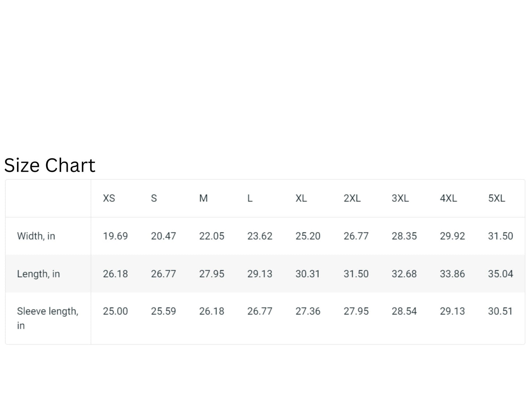
Task: Click the 'Width, in' row label
Action: (36, 236)
